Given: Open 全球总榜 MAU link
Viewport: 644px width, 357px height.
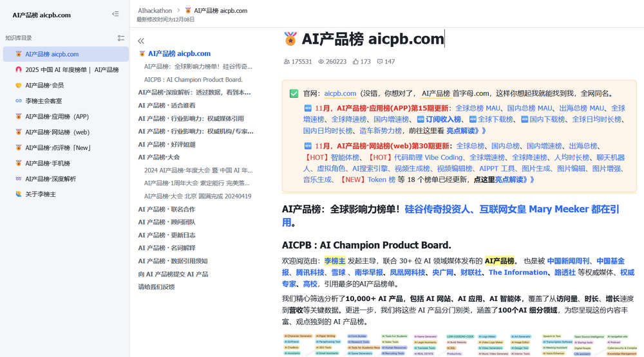Looking at the screenshot, I should click(478, 108).
